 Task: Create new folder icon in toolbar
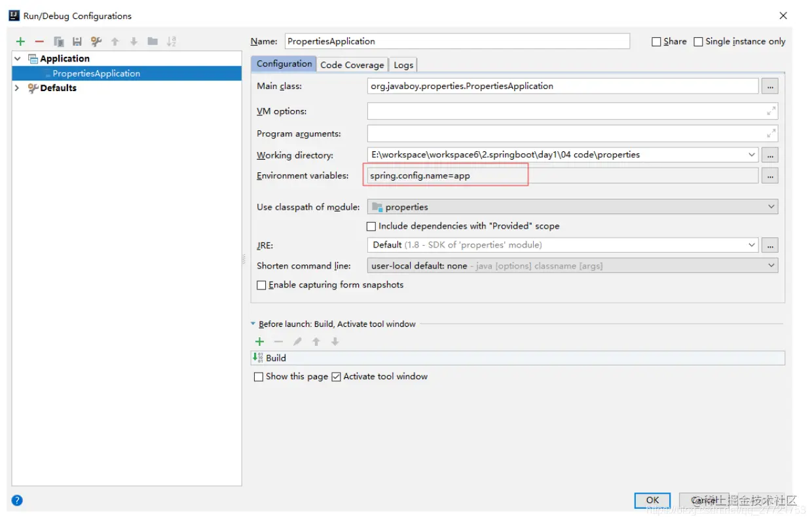[x=153, y=41]
